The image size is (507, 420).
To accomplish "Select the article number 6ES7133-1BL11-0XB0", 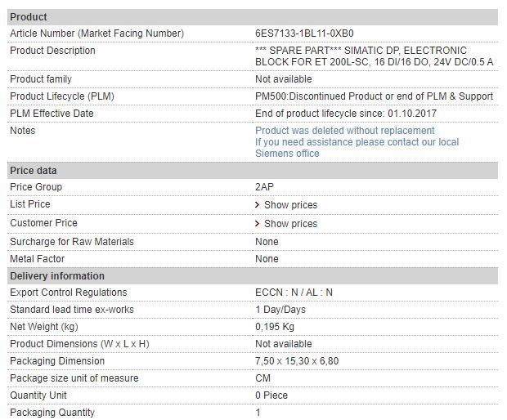I will [304, 34].
